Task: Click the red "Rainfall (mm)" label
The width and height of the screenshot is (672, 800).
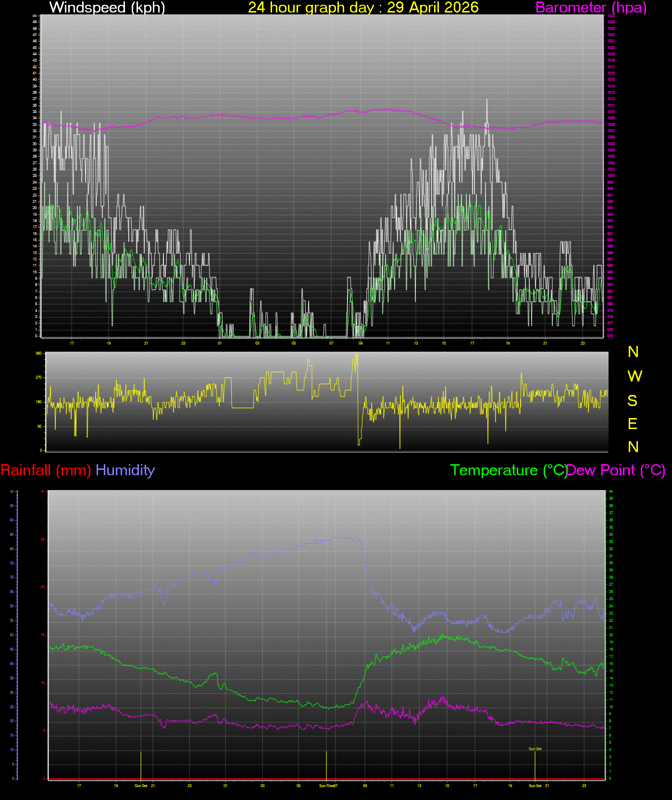Action: pyautogui.click(x=46, y=470)
